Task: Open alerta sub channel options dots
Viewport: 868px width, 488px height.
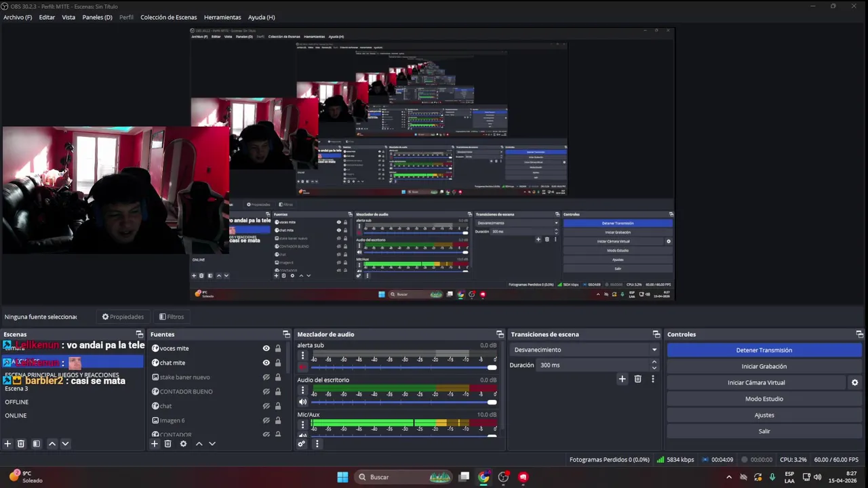Action: point(302,355)
